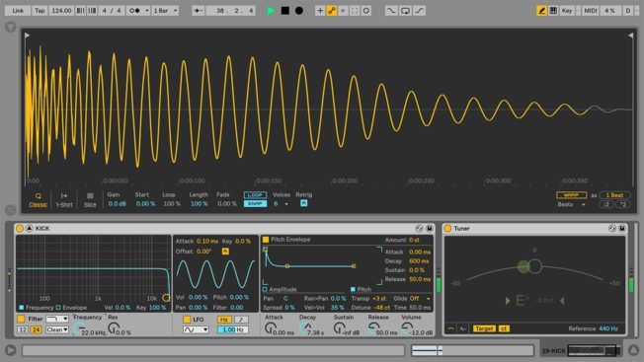Toggle the yellow draw mode pencil

click(x=541, y=11)
